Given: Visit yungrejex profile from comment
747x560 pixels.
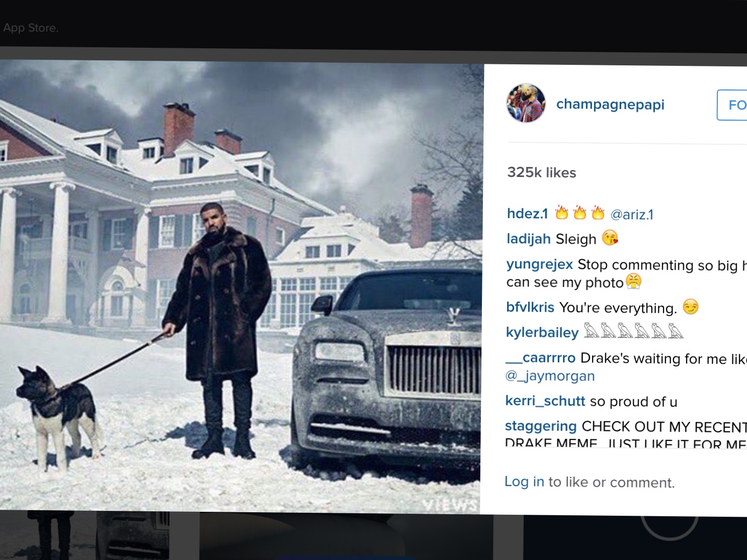Looking at the screenshot, I should [x=540, y=264].
